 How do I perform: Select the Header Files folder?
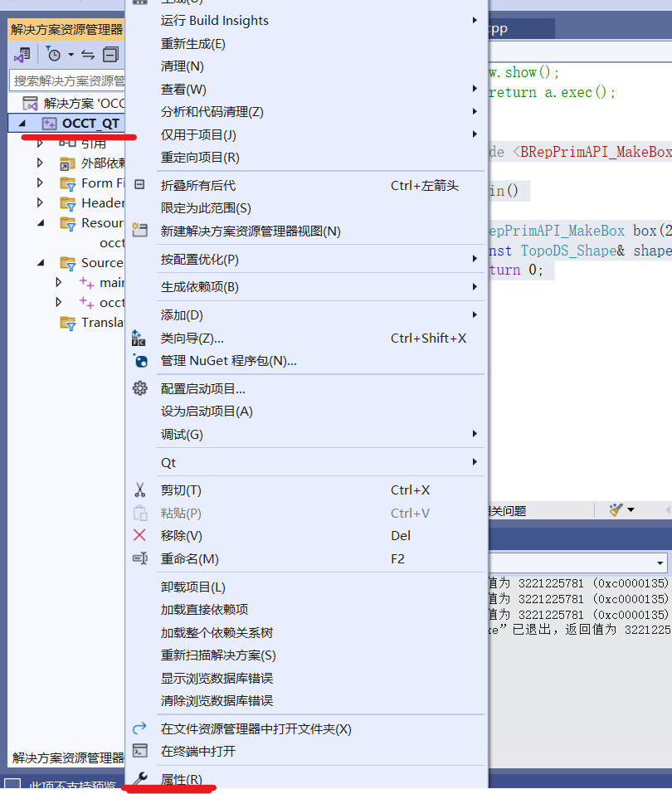click(91, 203)
